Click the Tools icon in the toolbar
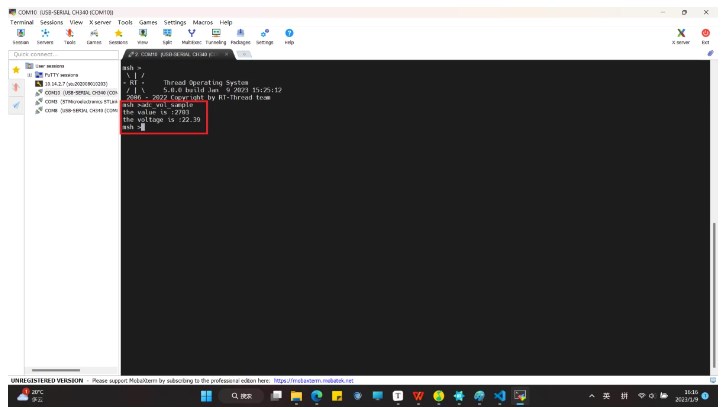 69,36
